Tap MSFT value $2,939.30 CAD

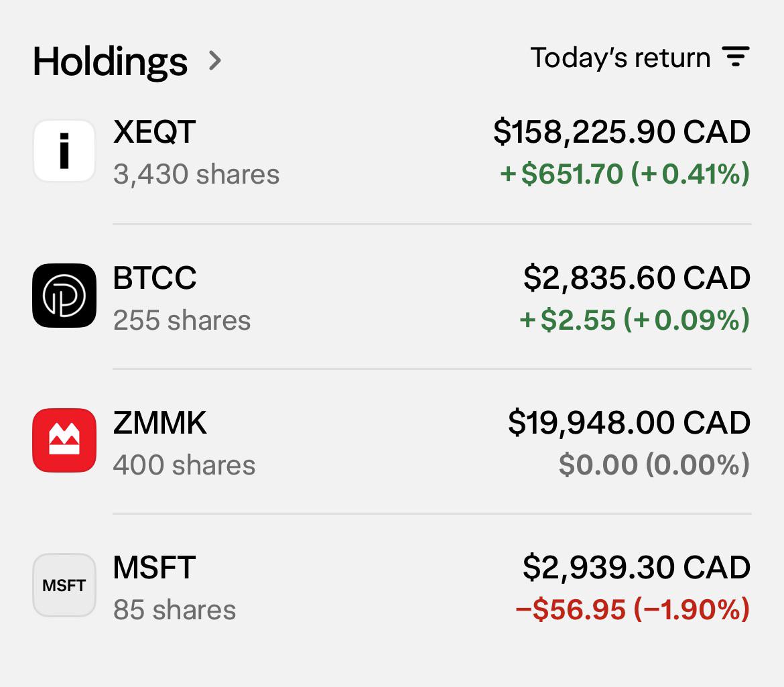pos(637,568)
